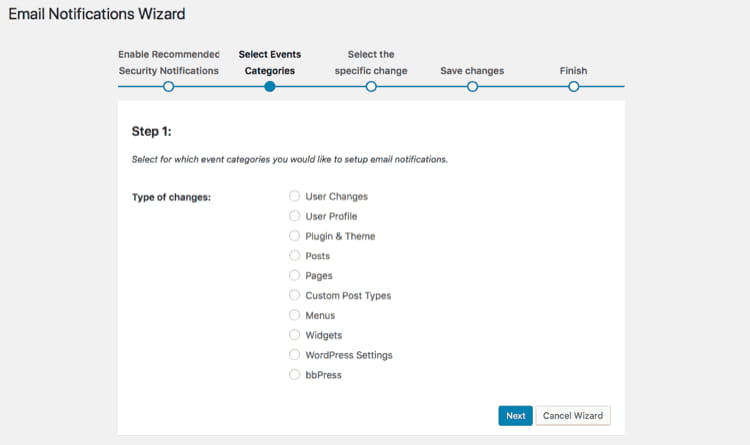Pick the Widgets category
The width and height of the screenshot is (750, 445).
pyautogui.click(x=295, y=335)
